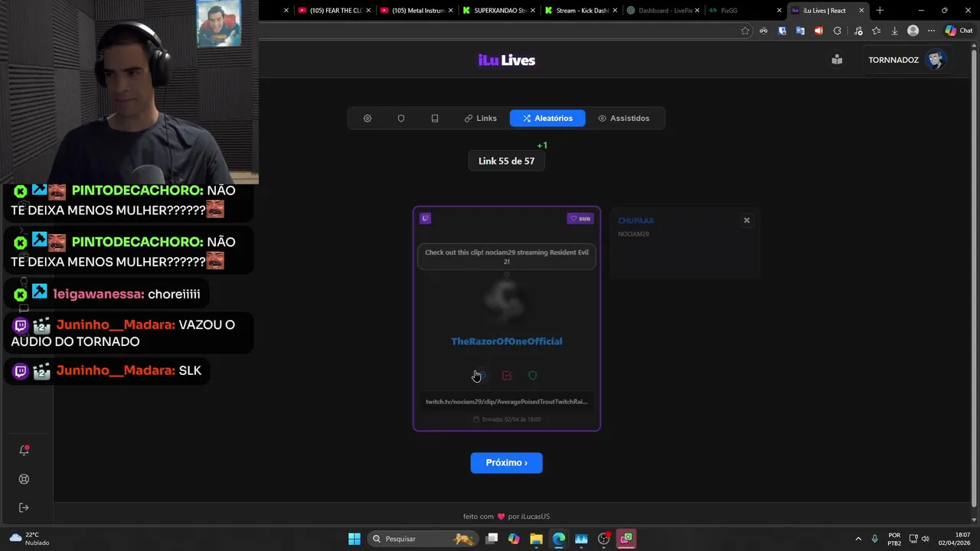Open a new browser tab
Screen dimensions: 980x551
pos(880,11)
